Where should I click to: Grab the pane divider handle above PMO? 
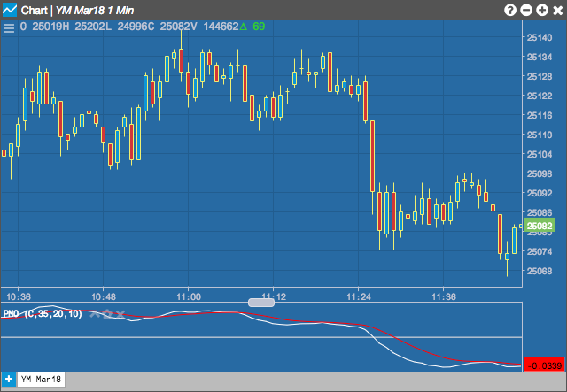pos(261,302)
